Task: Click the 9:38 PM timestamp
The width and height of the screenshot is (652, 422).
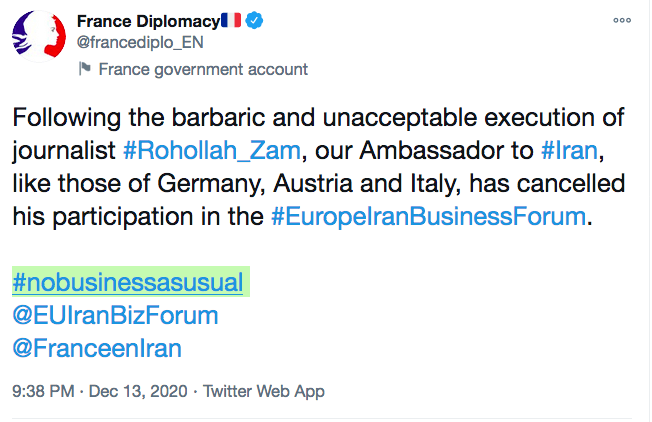Action: pos(45,391)
